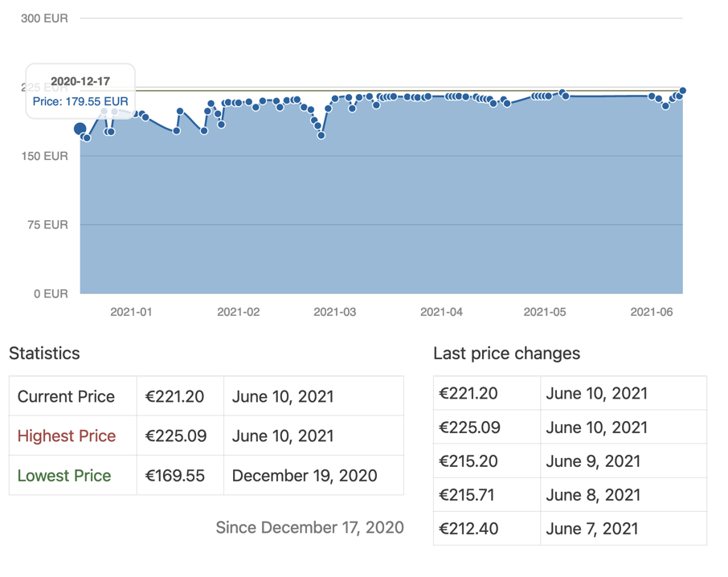
Task: Click June 10, 2021 beside €225.09 in price changes
Action: (x=624, y=427)
